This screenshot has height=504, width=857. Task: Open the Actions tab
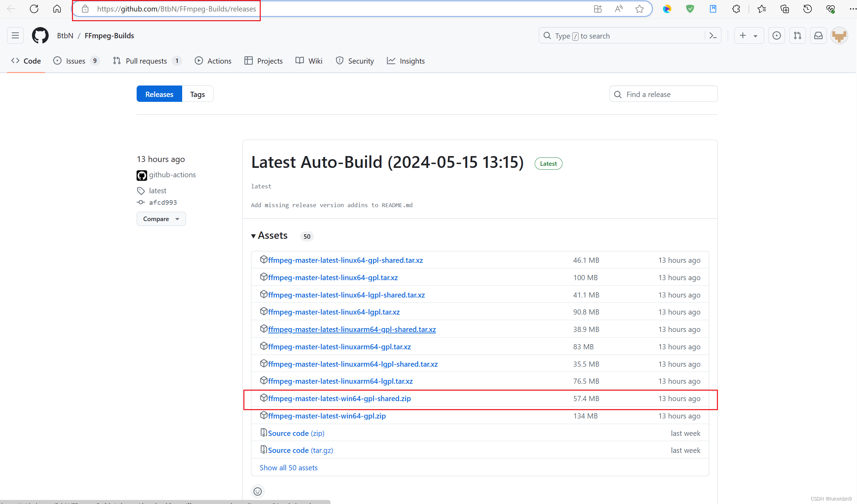213,61
